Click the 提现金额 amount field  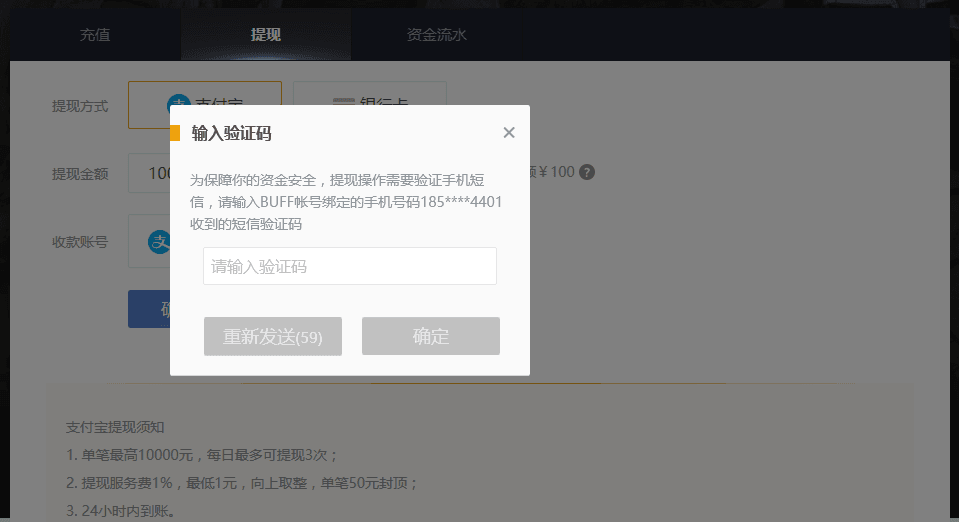[x=149, y=173]
